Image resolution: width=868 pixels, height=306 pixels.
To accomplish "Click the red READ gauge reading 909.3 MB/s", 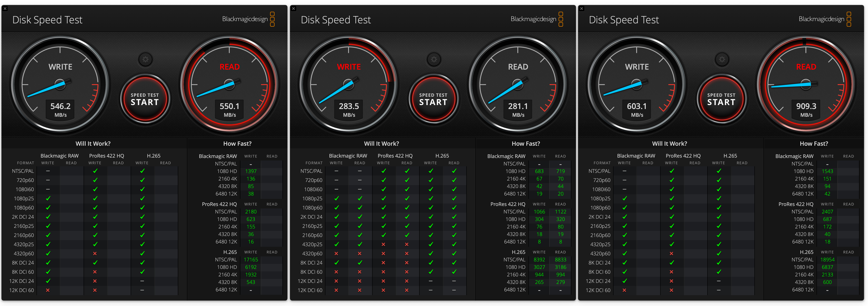I will click(806, 84).
